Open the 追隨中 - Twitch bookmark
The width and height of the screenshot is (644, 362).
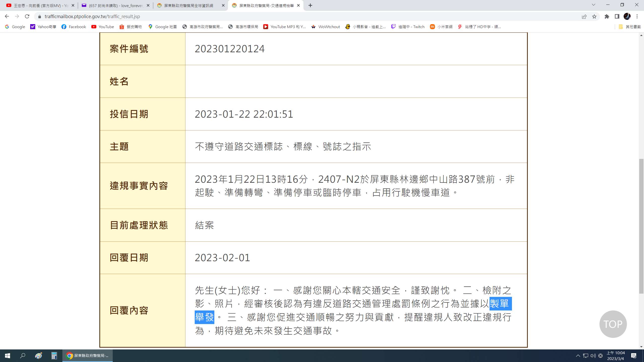pyautogui.click(x=408, y=27)
